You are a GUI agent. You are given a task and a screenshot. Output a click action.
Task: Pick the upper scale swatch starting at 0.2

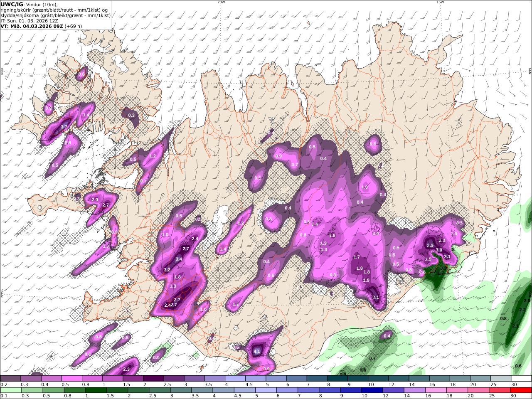click(11, 379)
